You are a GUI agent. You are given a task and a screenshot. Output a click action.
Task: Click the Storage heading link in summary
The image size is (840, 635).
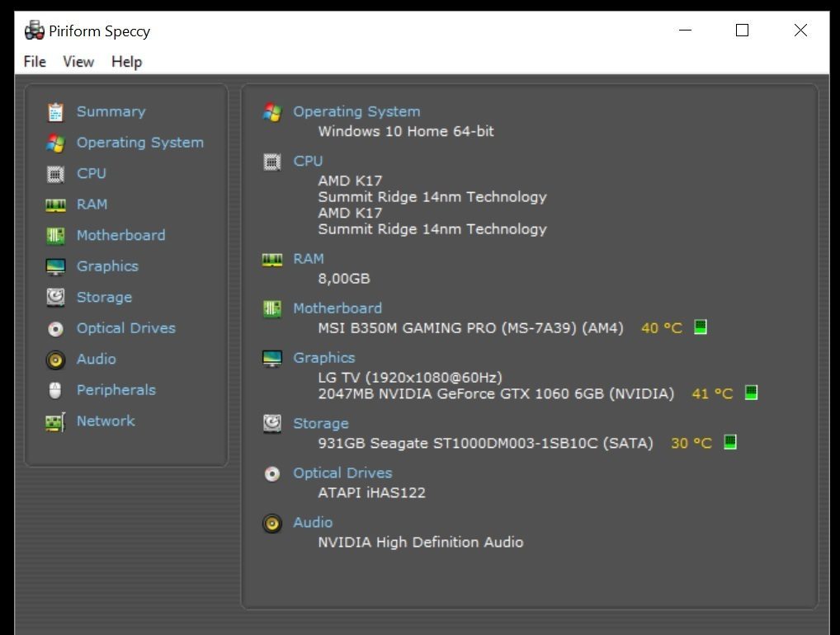coord(321,424)
